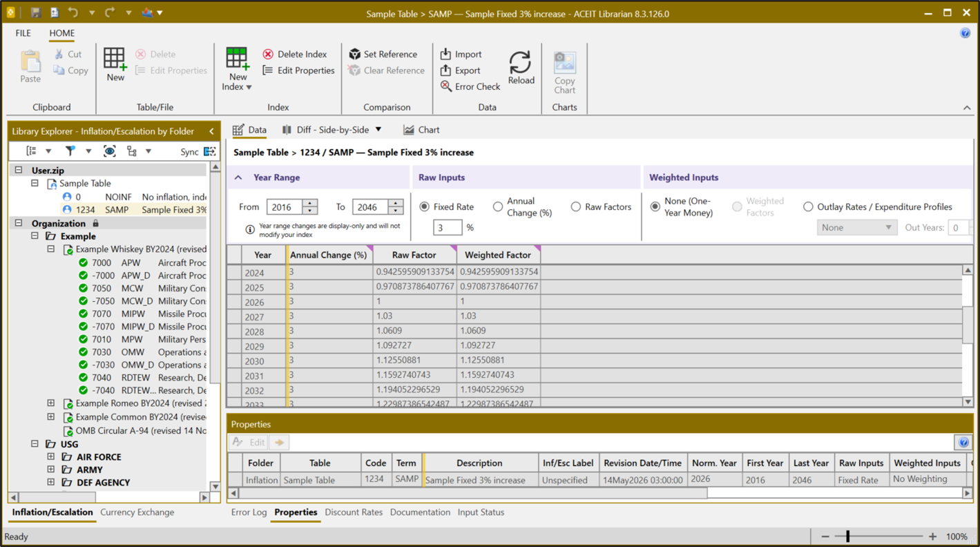This screenshot has width=980, height=547.
Task: Expand the Example Romeo BY2024 node
Action: point(50,403)
